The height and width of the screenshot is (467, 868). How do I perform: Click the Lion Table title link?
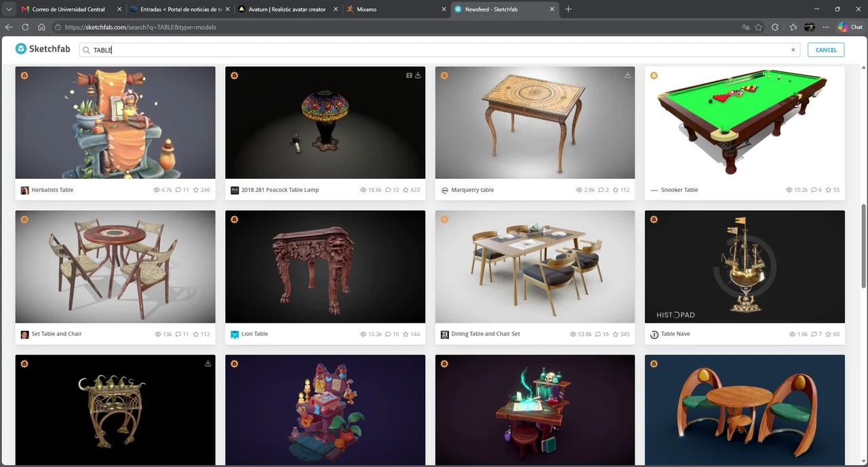(x=255, y=333)
